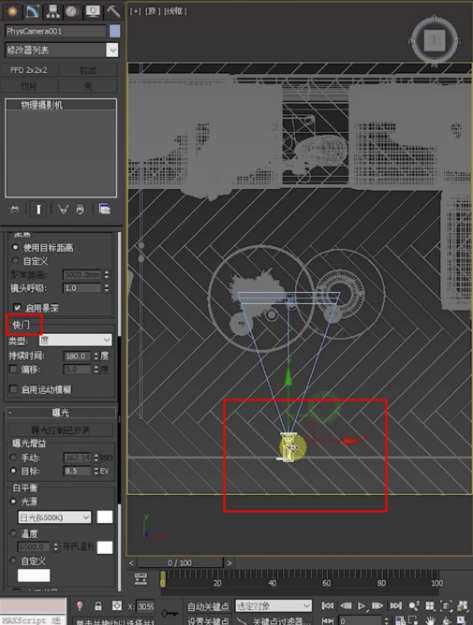The image size is (473, 625).
Task: Toggle the selection lock padlock icon
Action: [x=98, y=606]
